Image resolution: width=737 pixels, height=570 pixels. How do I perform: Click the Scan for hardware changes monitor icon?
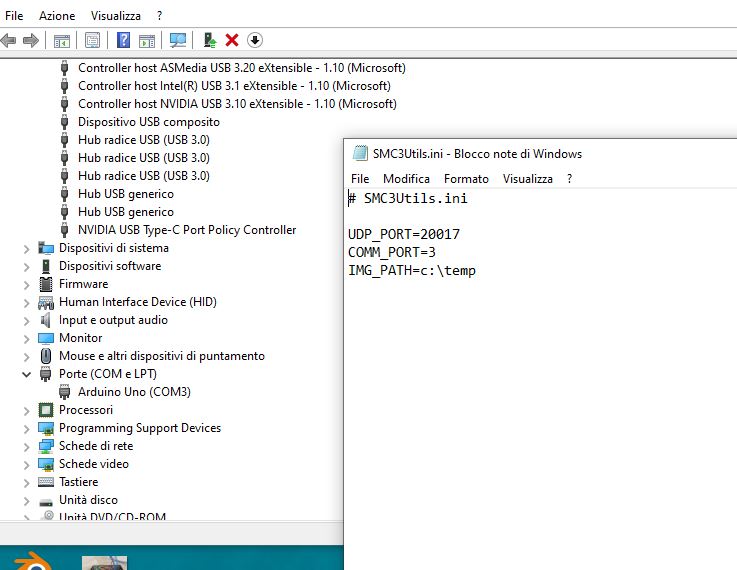(x=178, y=40)
